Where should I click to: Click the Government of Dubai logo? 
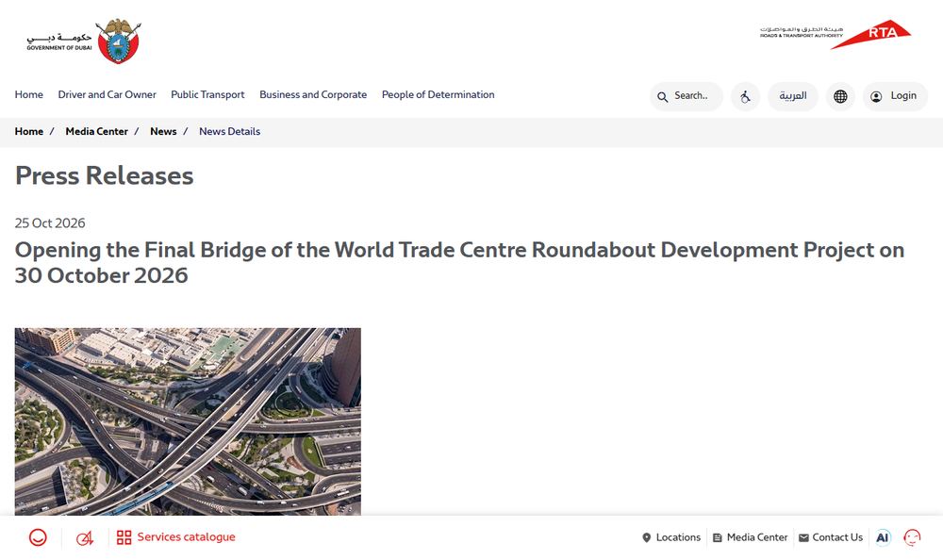(84, 41)
